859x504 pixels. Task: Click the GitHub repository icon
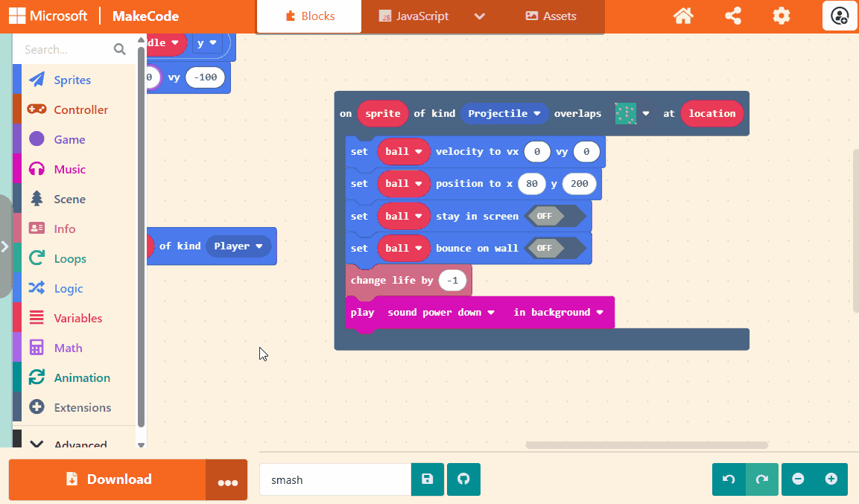click(463, 479)
